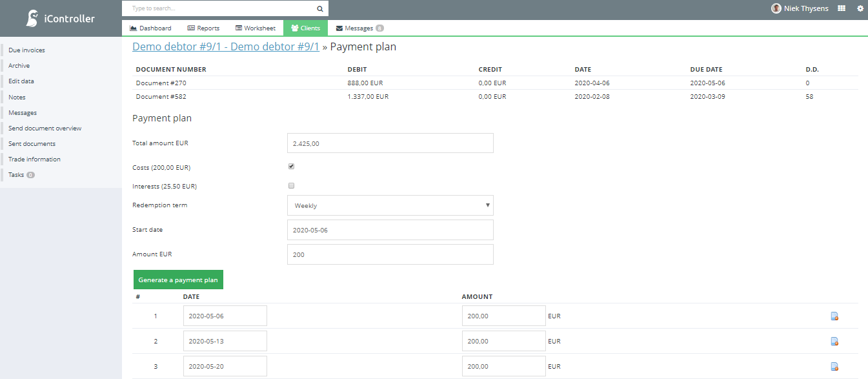This screenshot has height=379, width=868.
Task: Edit date field of installment 1
Action: (225, 316)
